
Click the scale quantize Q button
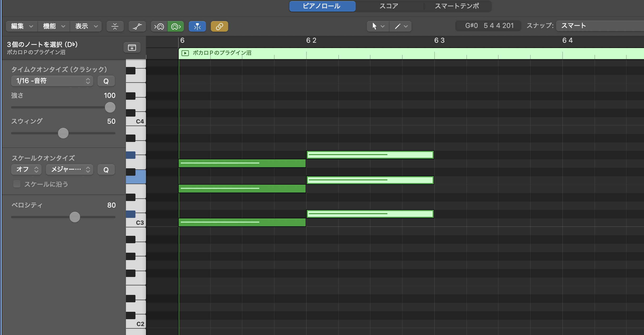(x=106, y=170)
